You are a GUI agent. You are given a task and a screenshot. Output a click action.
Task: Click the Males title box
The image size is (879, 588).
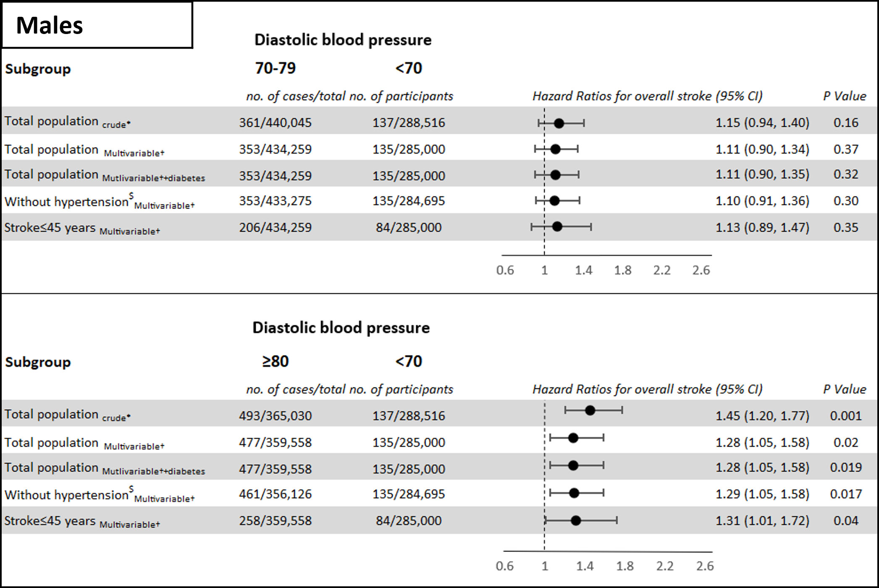(97, 25)
